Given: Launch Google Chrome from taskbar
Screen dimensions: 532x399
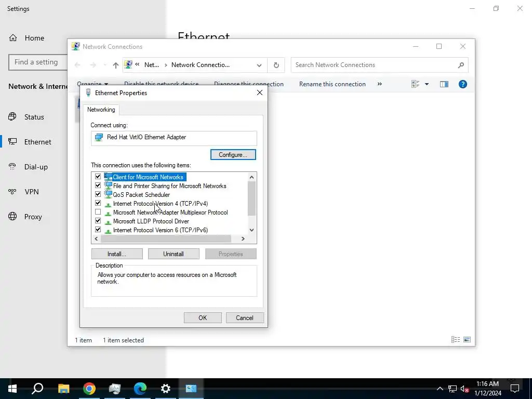Looking at the screenshot, I should (x=89, y=389).
